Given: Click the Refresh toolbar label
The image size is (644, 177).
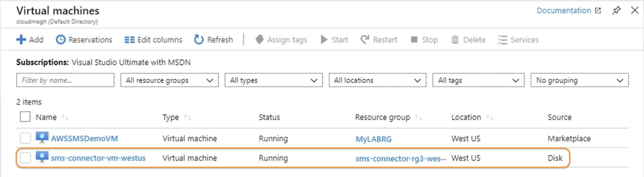Looking at the screenshot, I should coord(220,40).
